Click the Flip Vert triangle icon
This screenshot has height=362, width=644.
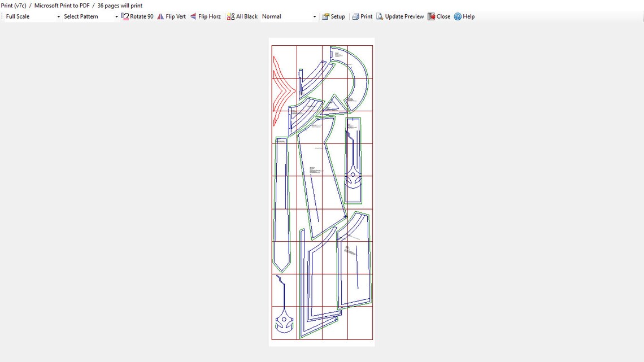160,16
